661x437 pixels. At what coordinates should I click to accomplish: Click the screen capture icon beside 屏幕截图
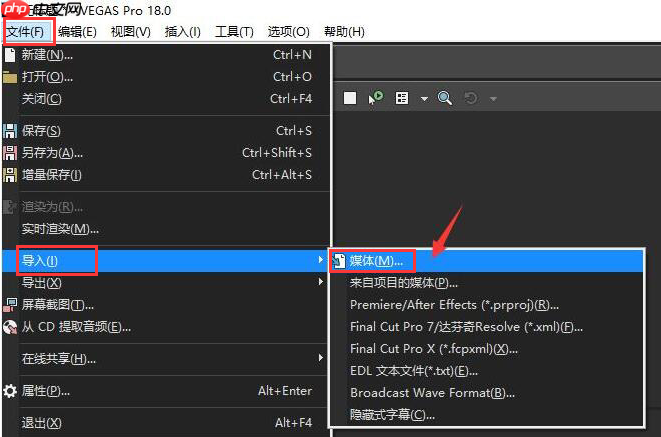coord(10,304)
